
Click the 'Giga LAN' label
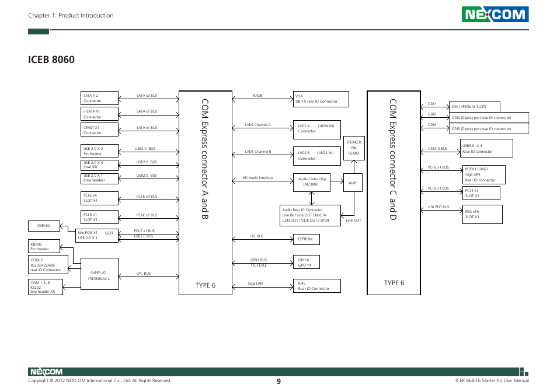(255, 283)
